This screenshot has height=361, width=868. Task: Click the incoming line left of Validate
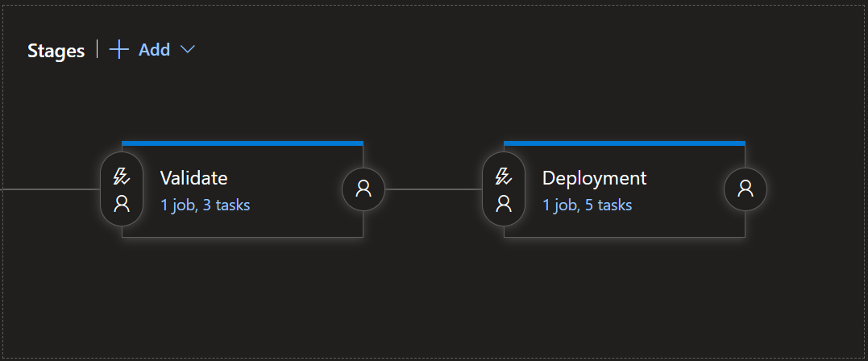[48, 189]
